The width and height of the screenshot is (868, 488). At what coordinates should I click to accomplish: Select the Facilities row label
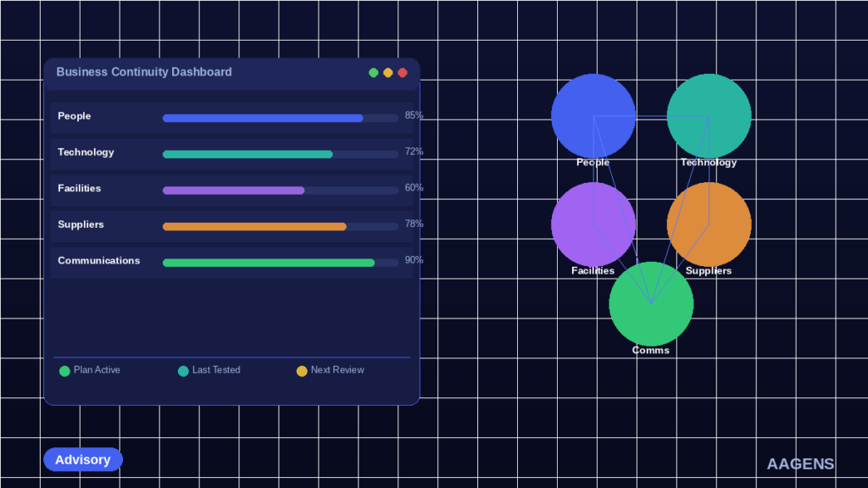(79, 188)
